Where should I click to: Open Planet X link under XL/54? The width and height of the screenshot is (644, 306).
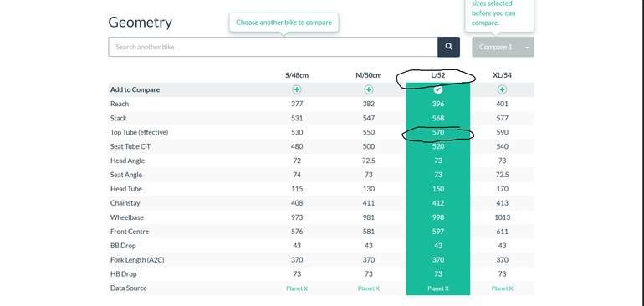click(502, 288)
